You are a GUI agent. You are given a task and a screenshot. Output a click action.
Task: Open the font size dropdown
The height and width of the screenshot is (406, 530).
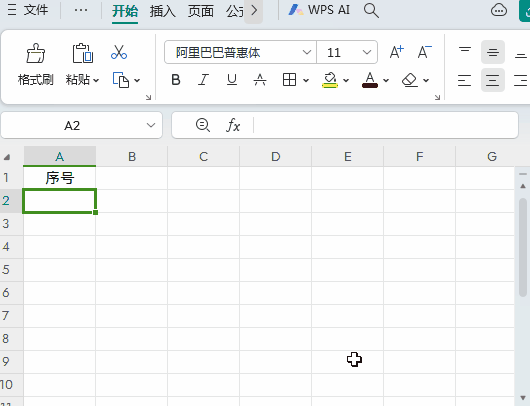pos(367,52)
